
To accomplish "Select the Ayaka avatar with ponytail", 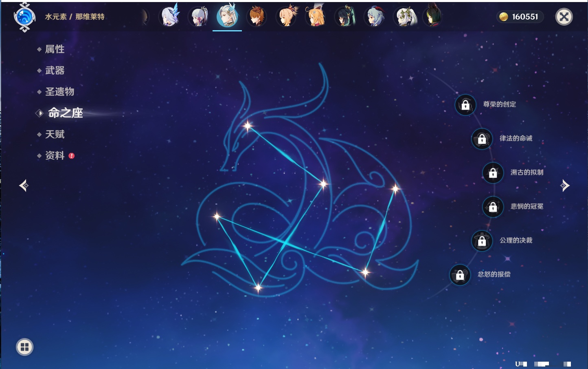I will (x=199, y=17).
